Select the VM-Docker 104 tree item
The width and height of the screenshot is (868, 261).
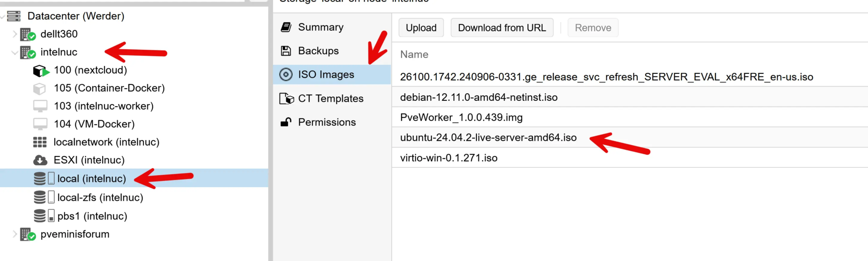pos(94,124)
